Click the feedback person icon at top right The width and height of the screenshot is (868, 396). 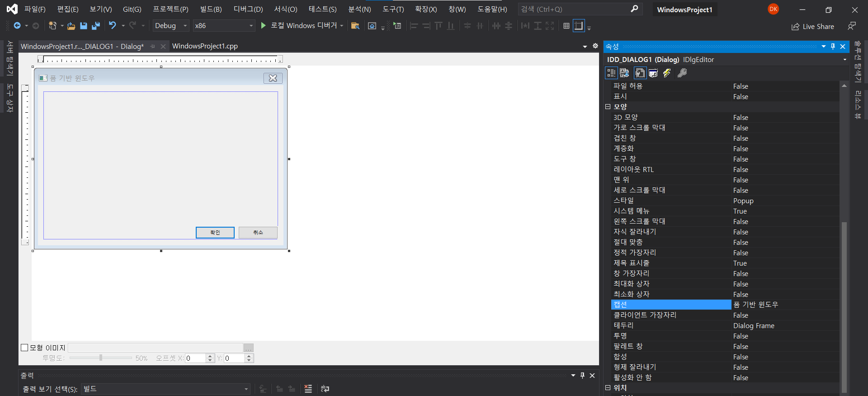pyautogui.click(x=852, y=26)
